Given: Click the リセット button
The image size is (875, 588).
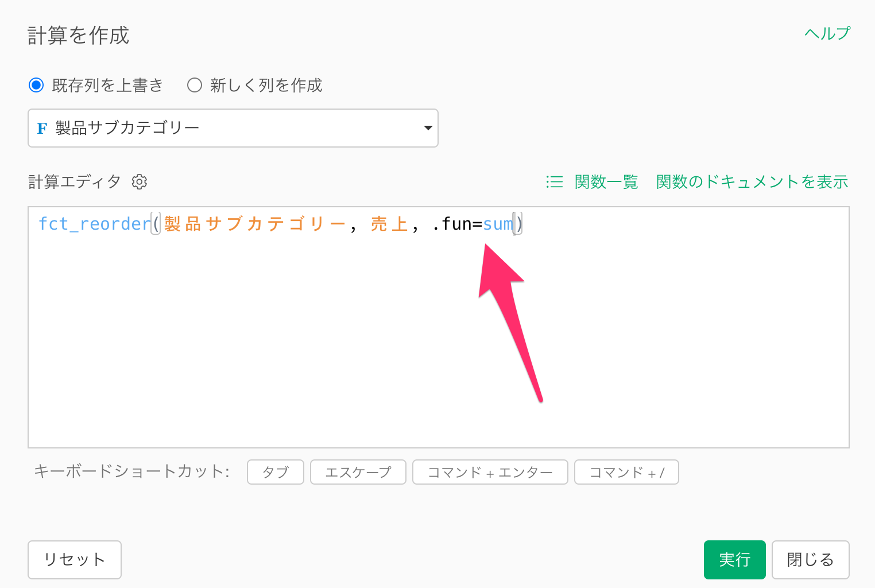Looking at the screenshot, I should pyautogui.click(x=75, y=560).
